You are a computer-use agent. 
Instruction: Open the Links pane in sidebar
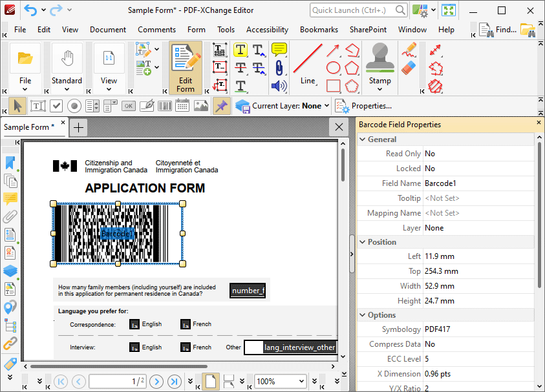10,344
